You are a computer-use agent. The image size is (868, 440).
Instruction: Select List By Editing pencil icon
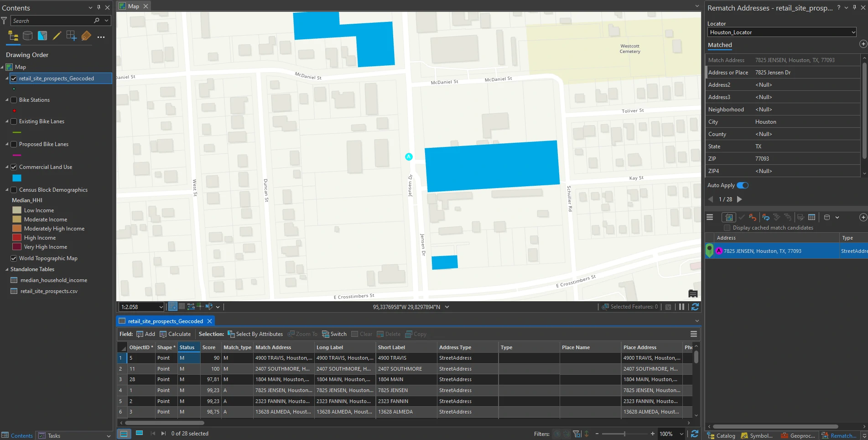tap(57, 36)
